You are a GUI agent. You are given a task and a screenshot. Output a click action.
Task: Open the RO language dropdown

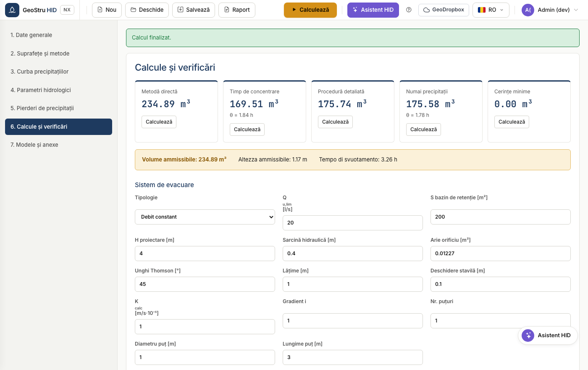click(x=491, y=10)
